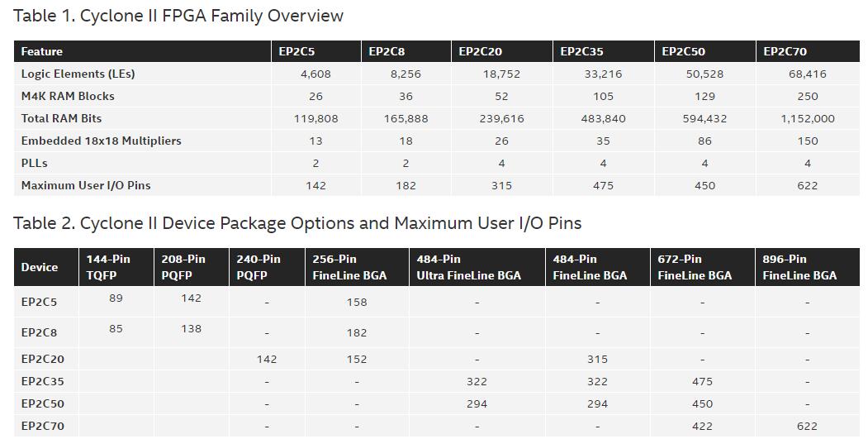Select the Logic Elements (LEs) row label
868x439 pixels.
click(78, 74)
